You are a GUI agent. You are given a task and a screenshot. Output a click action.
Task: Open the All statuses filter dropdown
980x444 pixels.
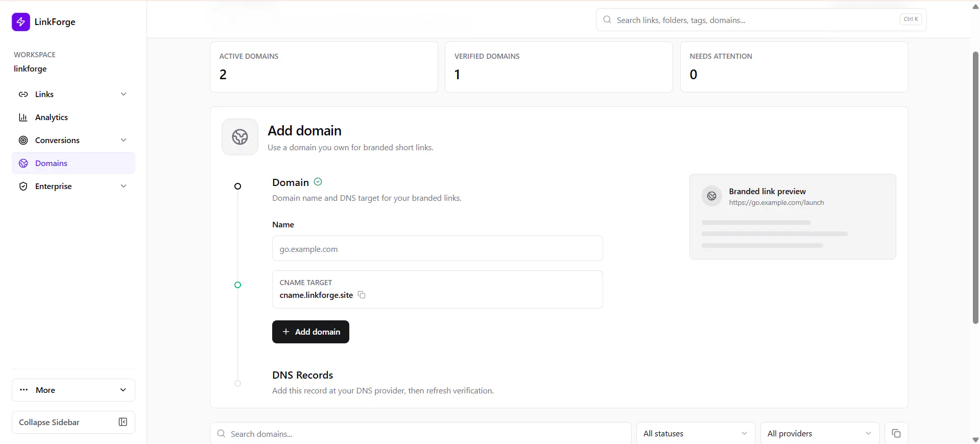pos(696,433)
